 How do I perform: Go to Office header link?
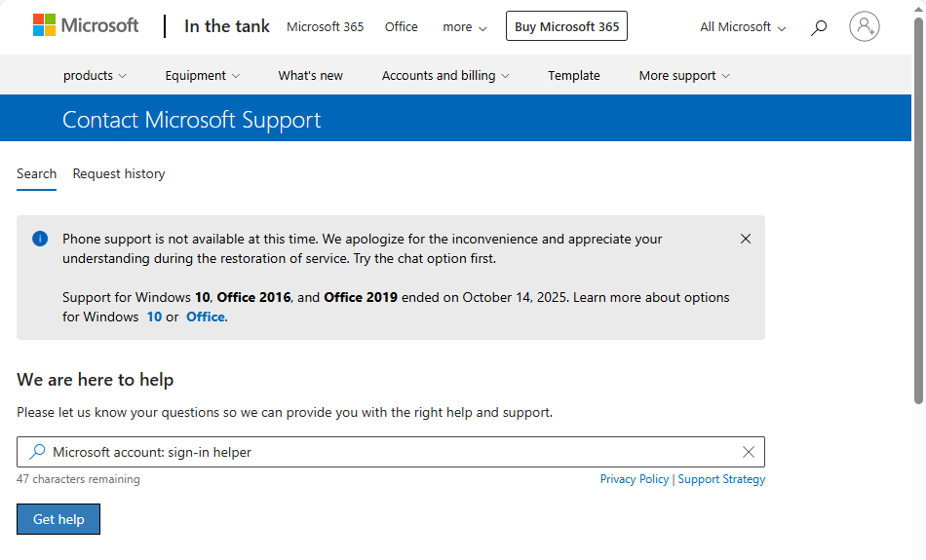[x=401, y=27]
